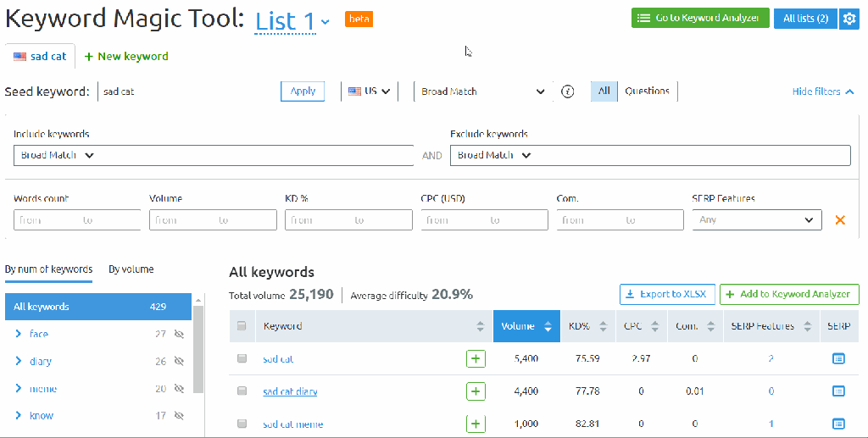Click the KD % 'from' field

pos(315,220)
